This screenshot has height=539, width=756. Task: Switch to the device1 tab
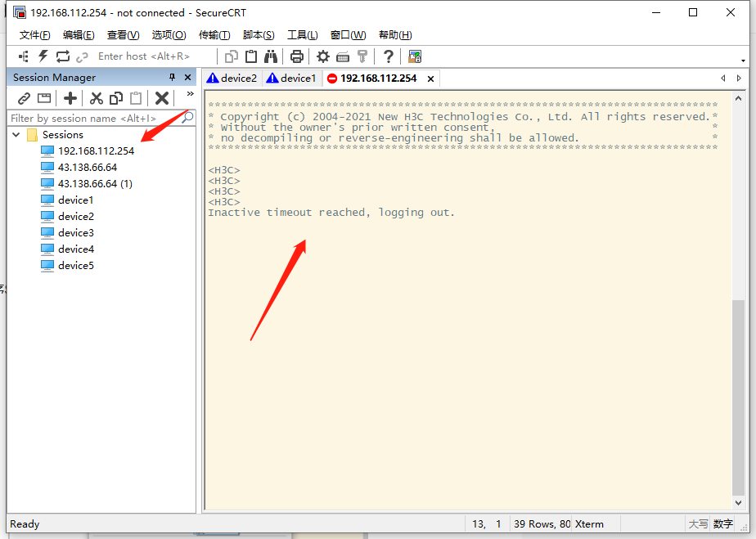point(292,78)
